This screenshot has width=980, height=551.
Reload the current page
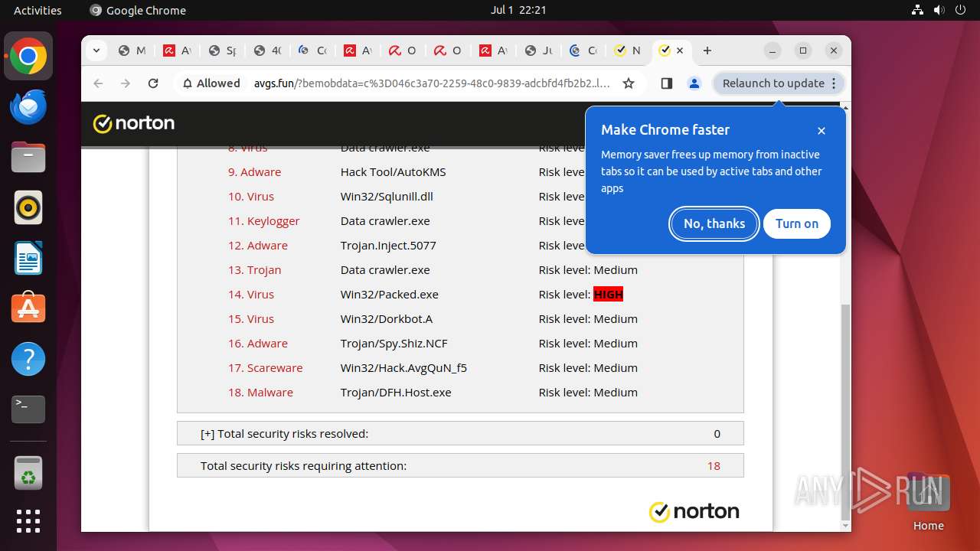point(153,83)
